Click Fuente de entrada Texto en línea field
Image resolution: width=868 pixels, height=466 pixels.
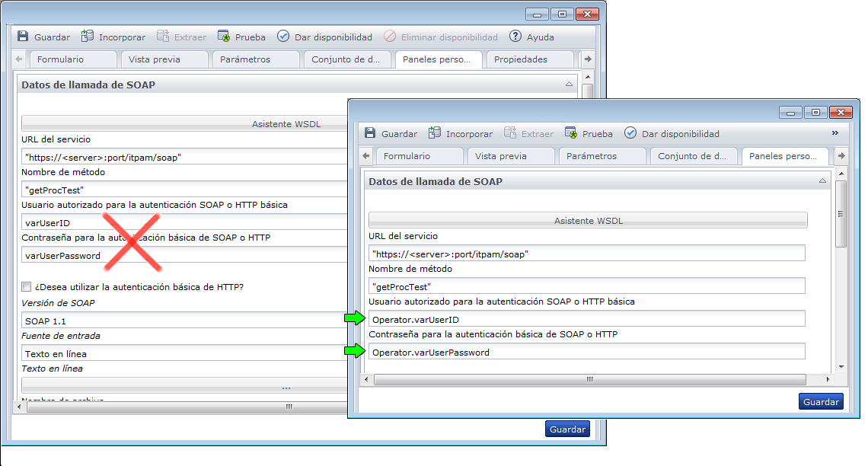click(184, 353)
